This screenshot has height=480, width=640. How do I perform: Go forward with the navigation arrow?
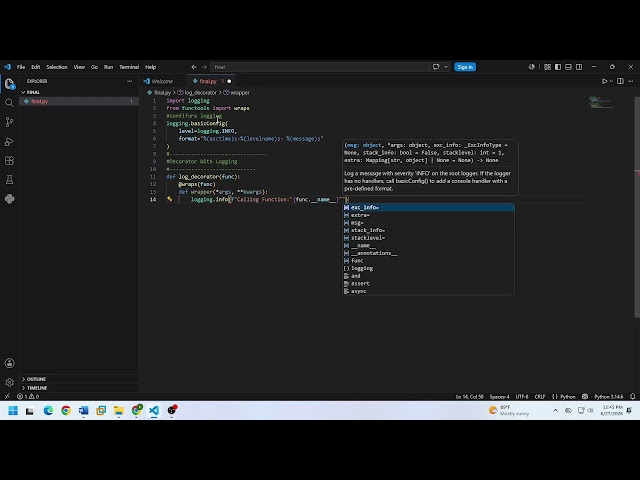pos(204,67)
